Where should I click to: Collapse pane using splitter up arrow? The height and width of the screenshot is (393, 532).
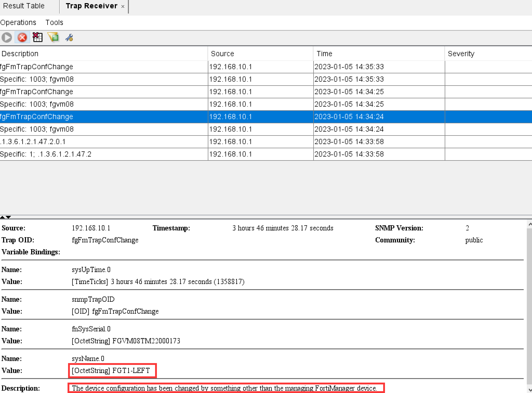[2, 217]
